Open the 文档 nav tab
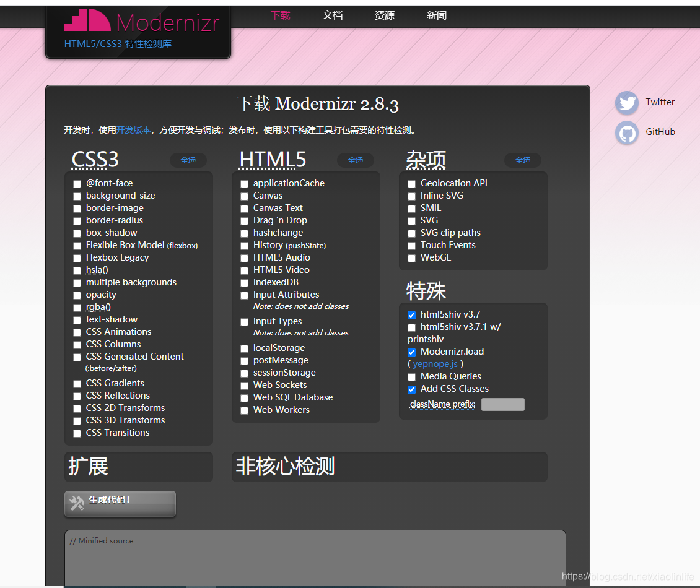The width and height of the screenshot is (700, 588). [x=333, y=15]
